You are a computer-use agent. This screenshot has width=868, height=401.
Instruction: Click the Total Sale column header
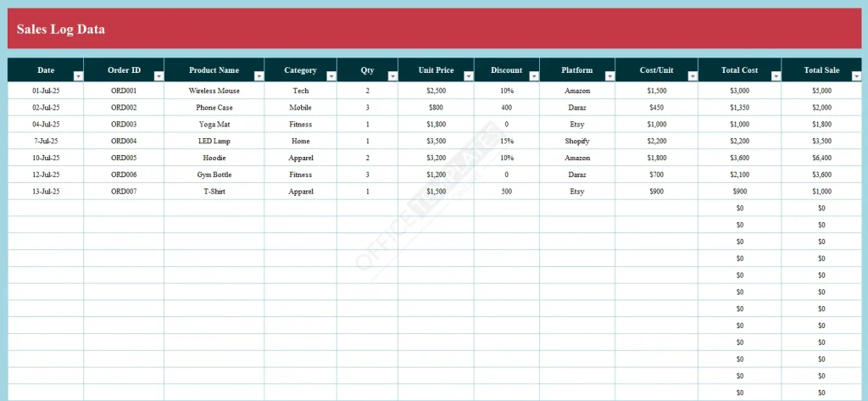[x=822, y=70]
